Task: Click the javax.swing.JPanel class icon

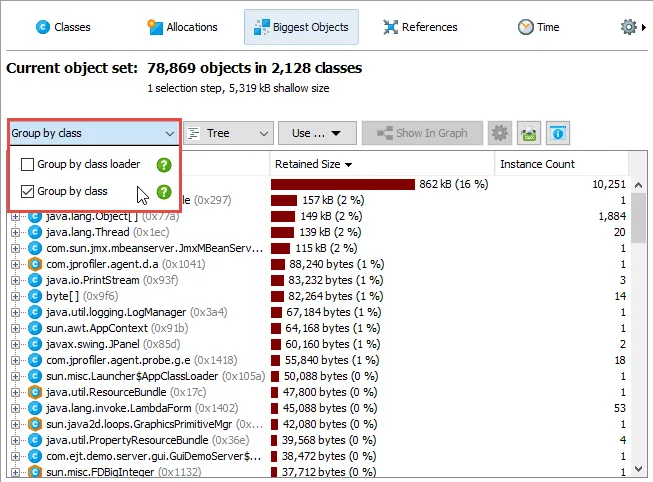Action: click(x=35, y=345)
